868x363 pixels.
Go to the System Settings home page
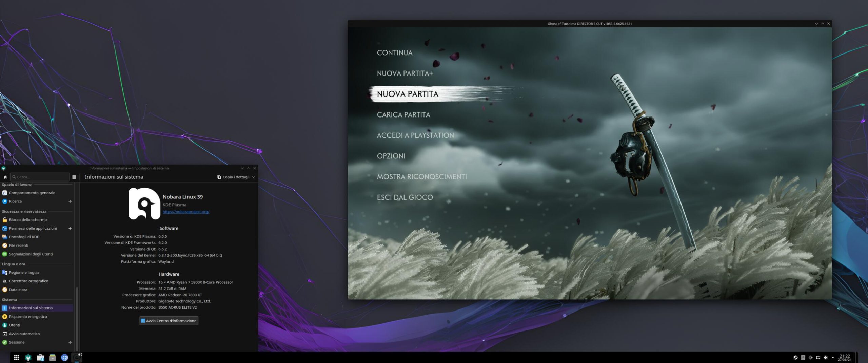click(x=5, y=177)
